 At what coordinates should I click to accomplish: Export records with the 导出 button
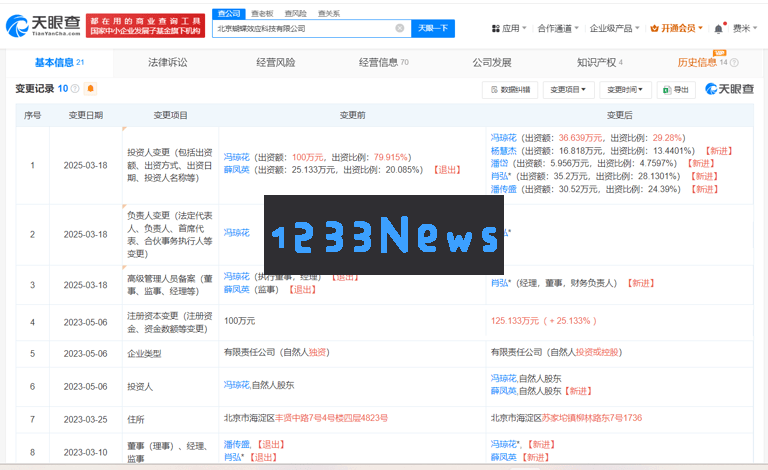click(x=676, y=90)
